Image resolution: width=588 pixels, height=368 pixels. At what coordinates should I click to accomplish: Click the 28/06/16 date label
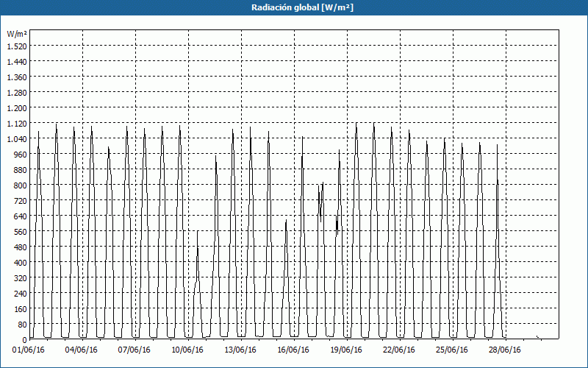point(505,350)
